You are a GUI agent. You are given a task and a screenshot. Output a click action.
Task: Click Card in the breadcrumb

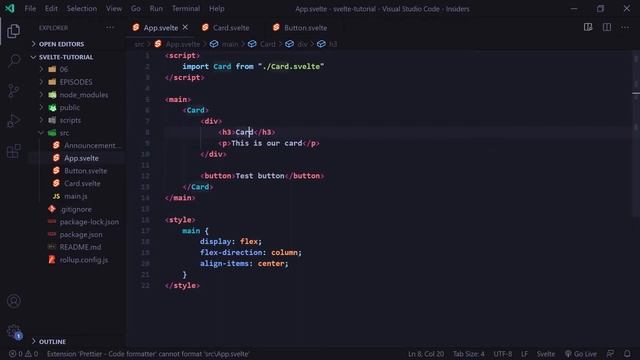click(x=267, y=44)
